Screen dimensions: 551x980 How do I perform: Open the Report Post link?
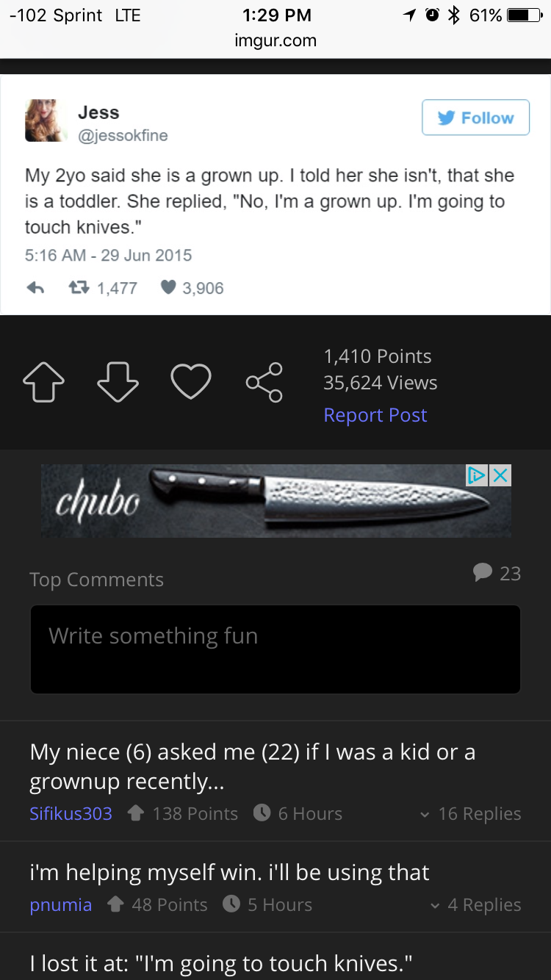[375, 415]
